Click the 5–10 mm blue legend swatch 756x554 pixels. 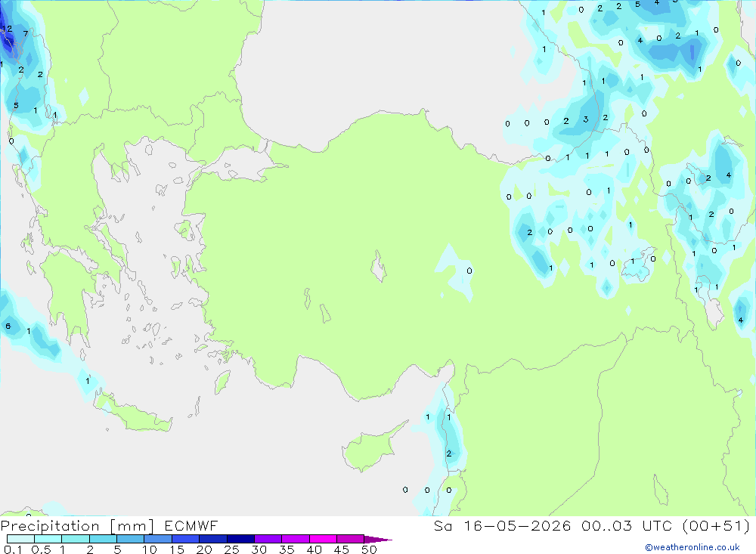pyautogui.click(x=131, y=539)
